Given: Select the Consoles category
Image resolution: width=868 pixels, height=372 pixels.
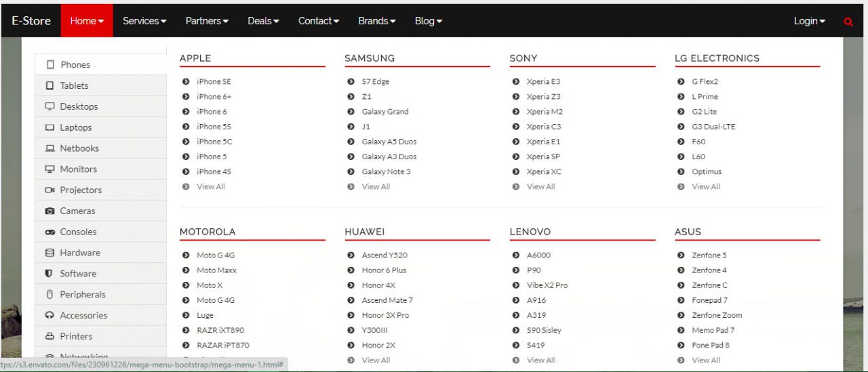Looking at the screenshot, I should [x=100, y=232].
